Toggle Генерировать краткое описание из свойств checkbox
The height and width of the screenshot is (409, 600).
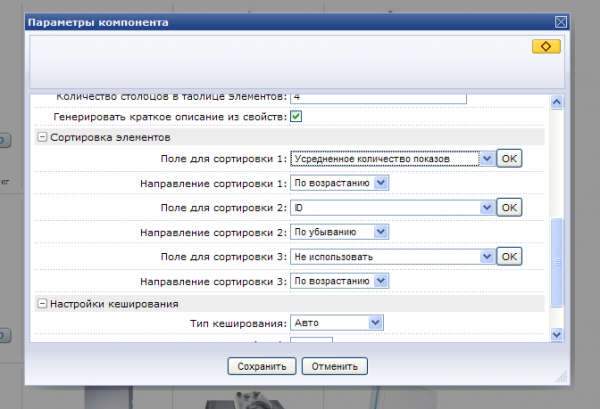click(x=296, y=117)
